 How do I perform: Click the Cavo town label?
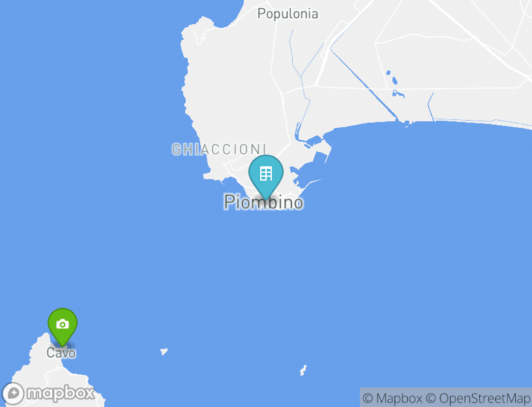tap(61, 353)
